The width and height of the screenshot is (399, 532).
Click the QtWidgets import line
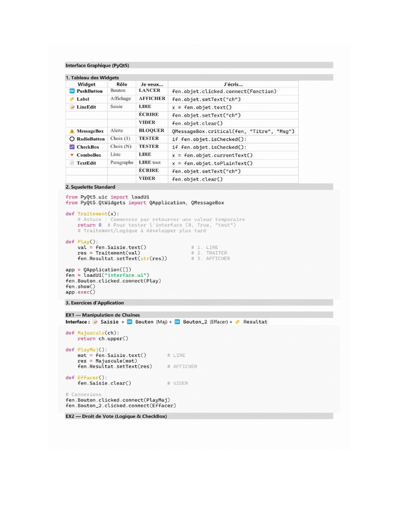(145, 203)
